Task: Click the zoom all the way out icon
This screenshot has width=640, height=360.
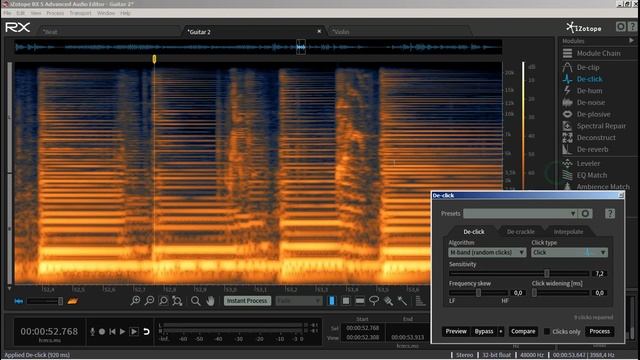Action: tap(177, 301)
